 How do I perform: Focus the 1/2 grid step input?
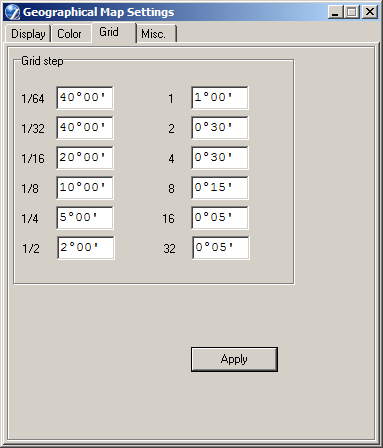click(86, 248)
